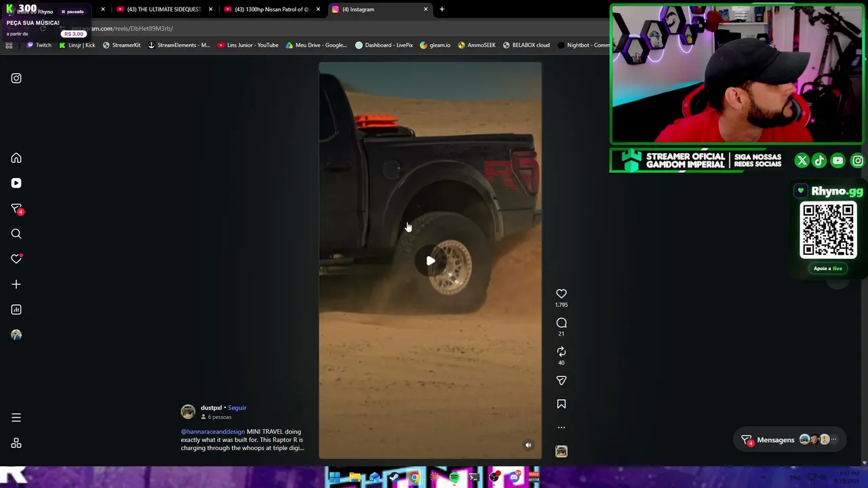
Task: Open the BELABOX cloud bookmark
Action: pyautogui.click(x=526, y=45)
